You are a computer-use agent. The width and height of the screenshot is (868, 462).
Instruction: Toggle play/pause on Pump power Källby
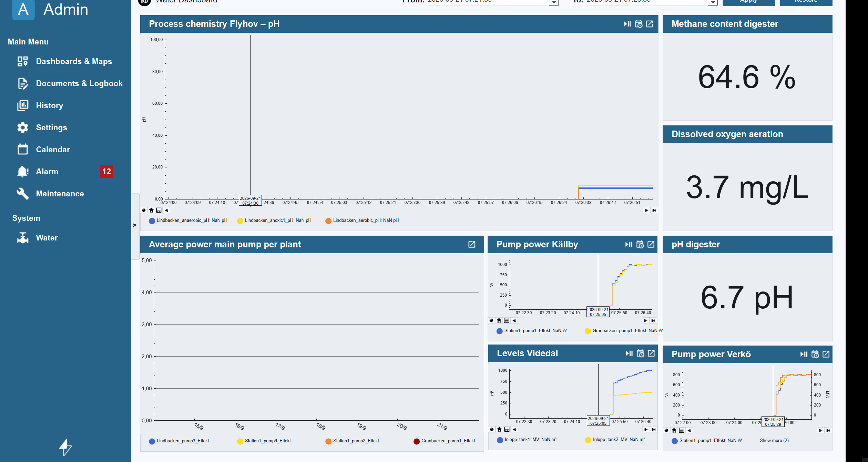pos(629,245)
